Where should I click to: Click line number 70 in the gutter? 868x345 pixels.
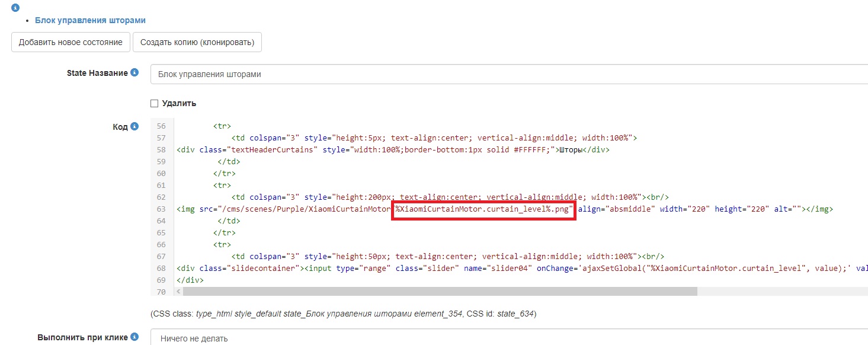161,292
